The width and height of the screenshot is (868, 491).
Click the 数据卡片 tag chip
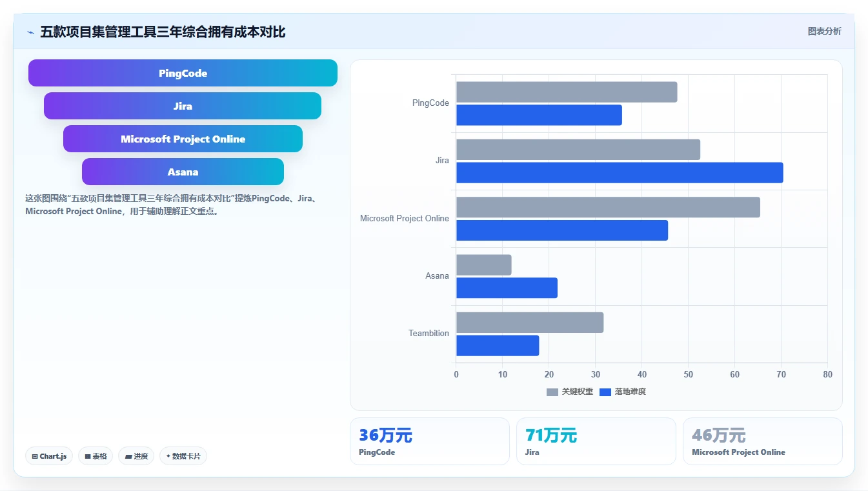click(183, 456)
